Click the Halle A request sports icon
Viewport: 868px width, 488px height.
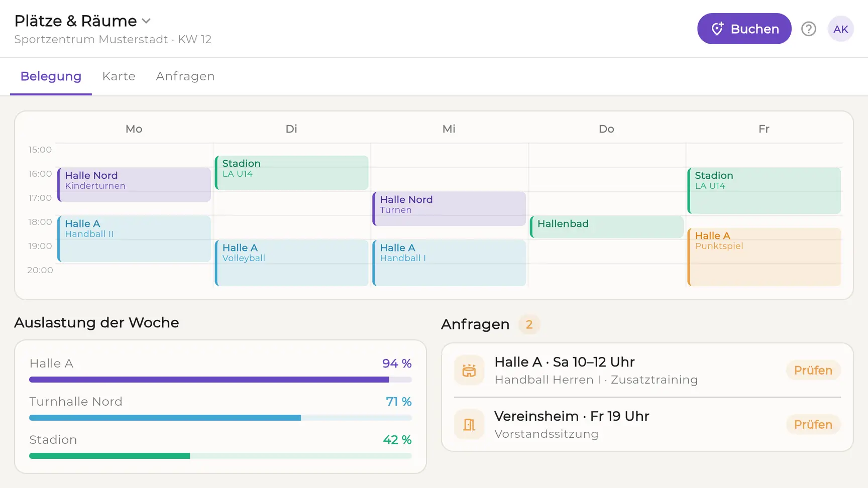(469, 371)
